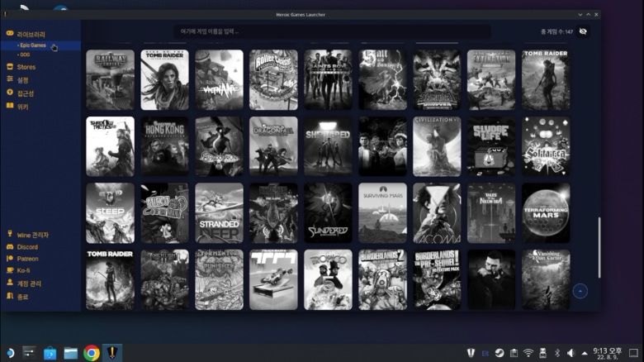Open the Stores section
The height and width of the screenshot is (362, 644).
(21, 67)
